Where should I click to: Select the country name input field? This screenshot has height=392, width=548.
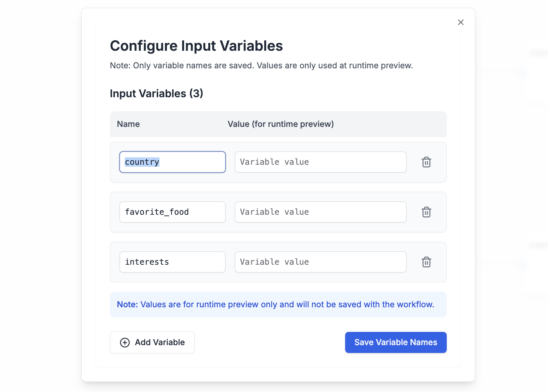tap(172, 162)
